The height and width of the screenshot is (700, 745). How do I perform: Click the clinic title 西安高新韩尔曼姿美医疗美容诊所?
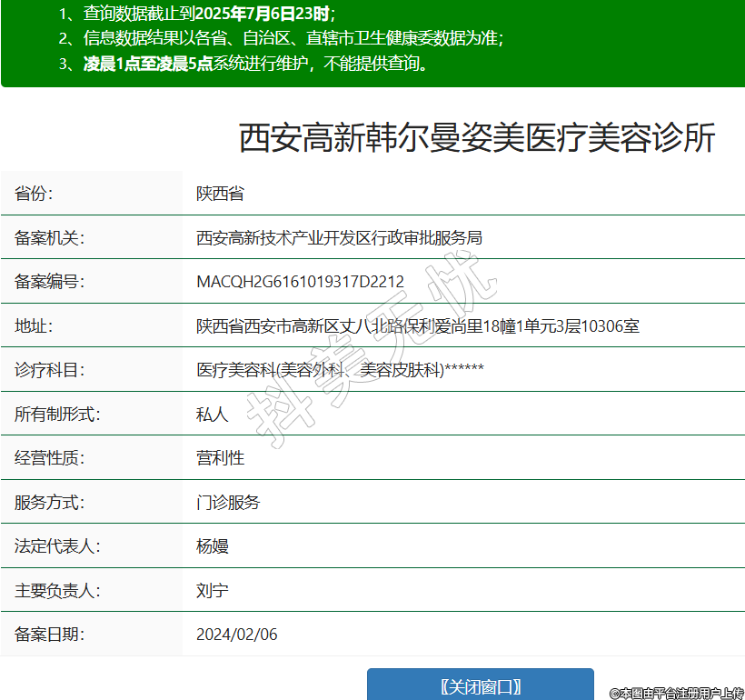pyautogui.click(x=477, y=138)
